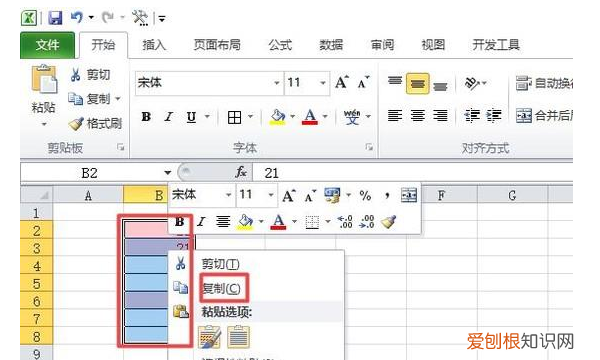
Task: Switch to the 插入 (Insert) tab
Action: 154,45
